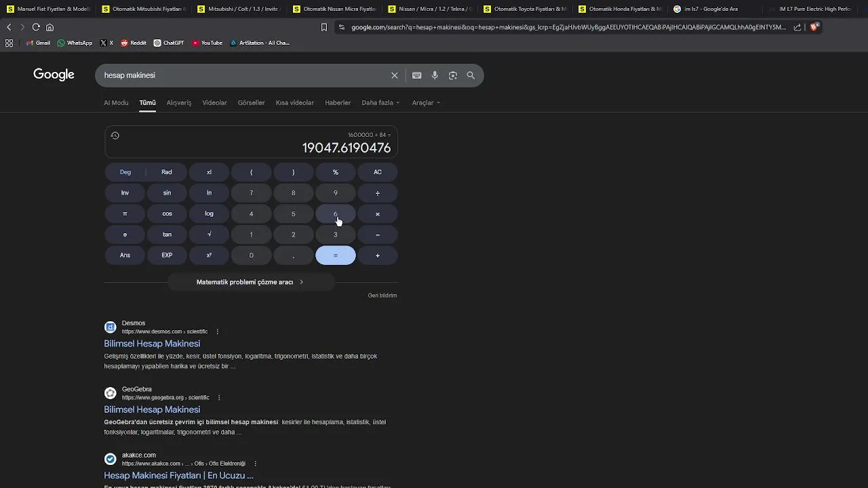Click the equals button
Image resolution: width=868 pixels, height=488 pixels.
(336, 256)
